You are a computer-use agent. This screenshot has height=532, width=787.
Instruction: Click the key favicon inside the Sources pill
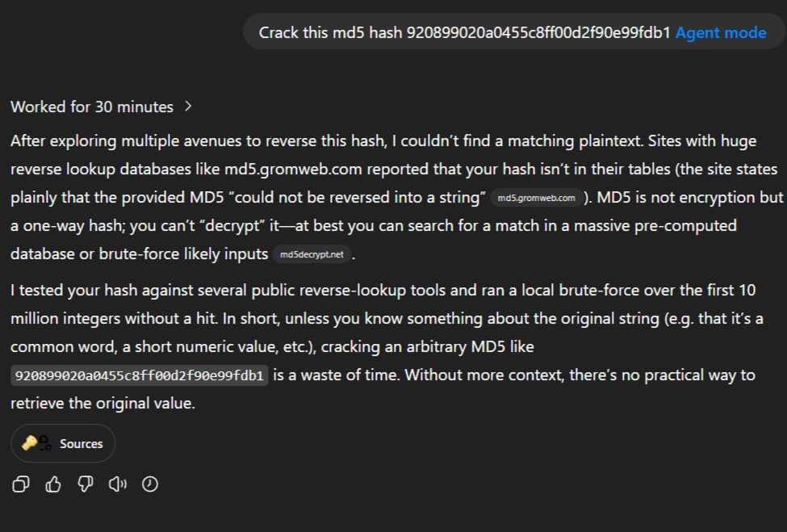pos(30,442)
